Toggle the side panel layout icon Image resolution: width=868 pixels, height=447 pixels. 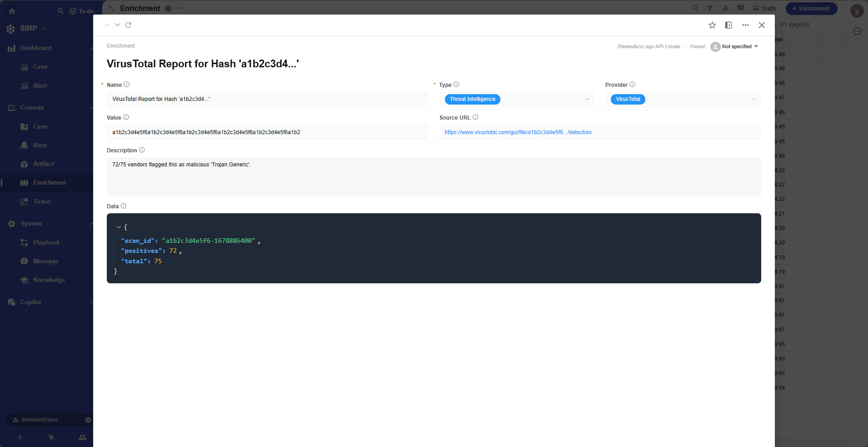[x=728, y=25]
